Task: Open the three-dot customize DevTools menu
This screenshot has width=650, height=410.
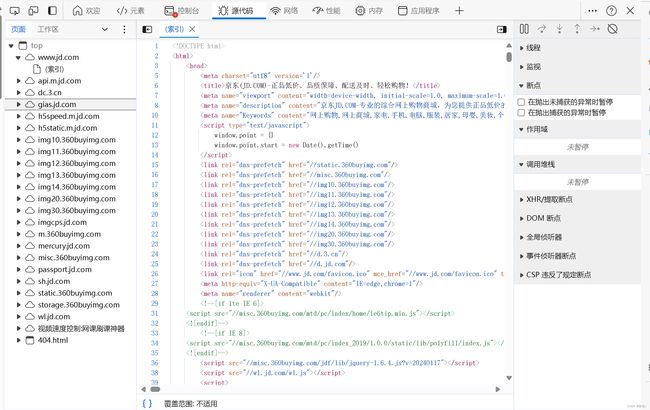Action: pos(593,11)
